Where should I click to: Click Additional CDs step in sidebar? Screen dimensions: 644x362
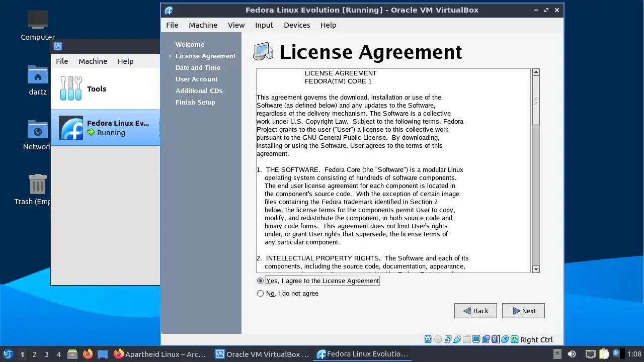199,90
